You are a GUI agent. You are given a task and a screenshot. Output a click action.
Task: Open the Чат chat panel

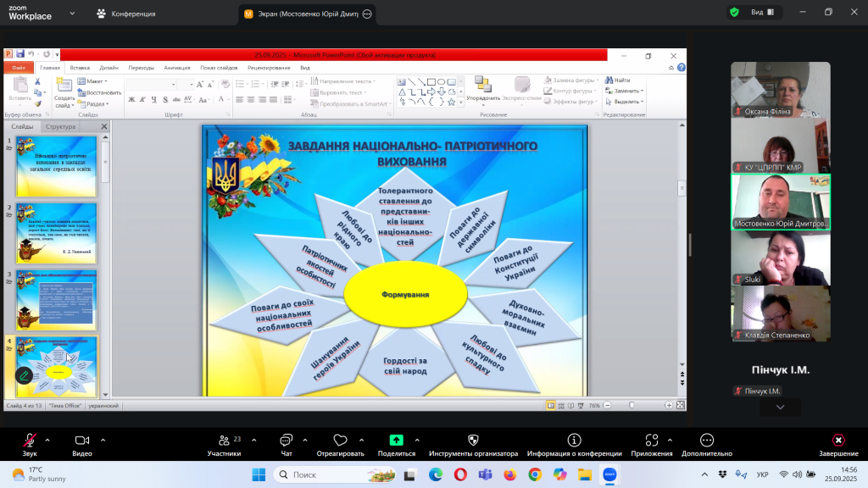click(x=286, y=441)
